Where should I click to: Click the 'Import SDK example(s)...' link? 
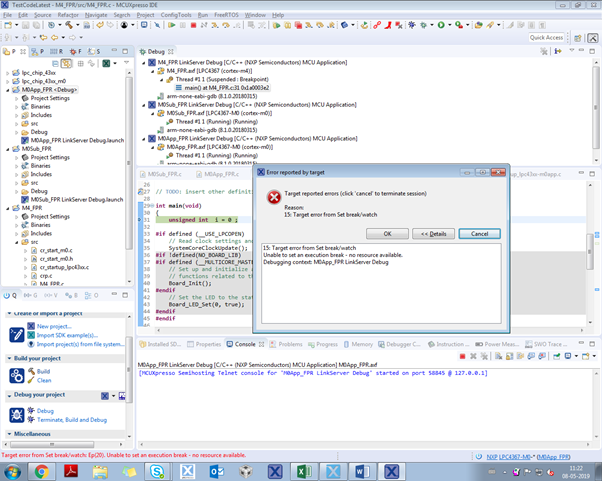67,336
